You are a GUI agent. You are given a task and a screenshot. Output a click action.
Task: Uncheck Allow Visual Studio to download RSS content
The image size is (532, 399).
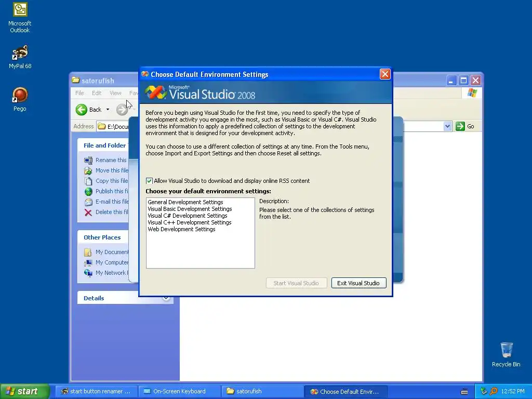pyautogui.click(x=149, y=181)
